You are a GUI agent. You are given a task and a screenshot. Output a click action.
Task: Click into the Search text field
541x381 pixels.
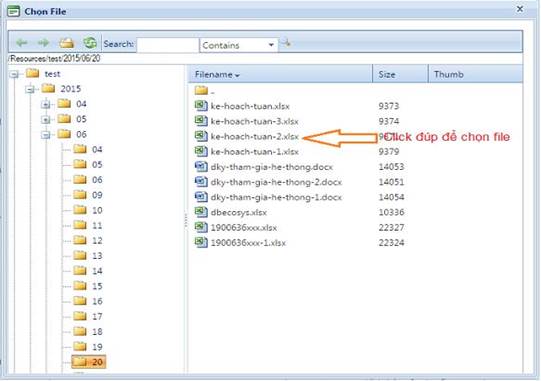pyautogui.click(x=168, y=45)
